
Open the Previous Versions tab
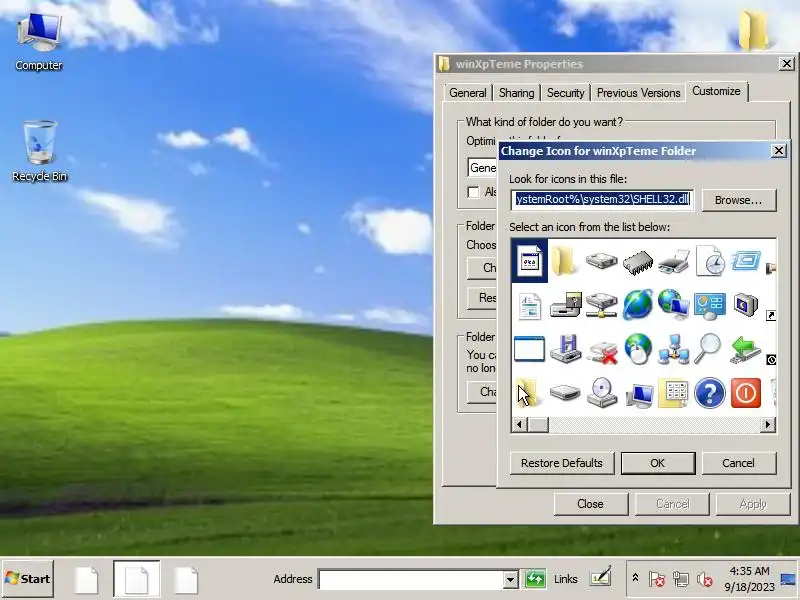tap(638, 93)
